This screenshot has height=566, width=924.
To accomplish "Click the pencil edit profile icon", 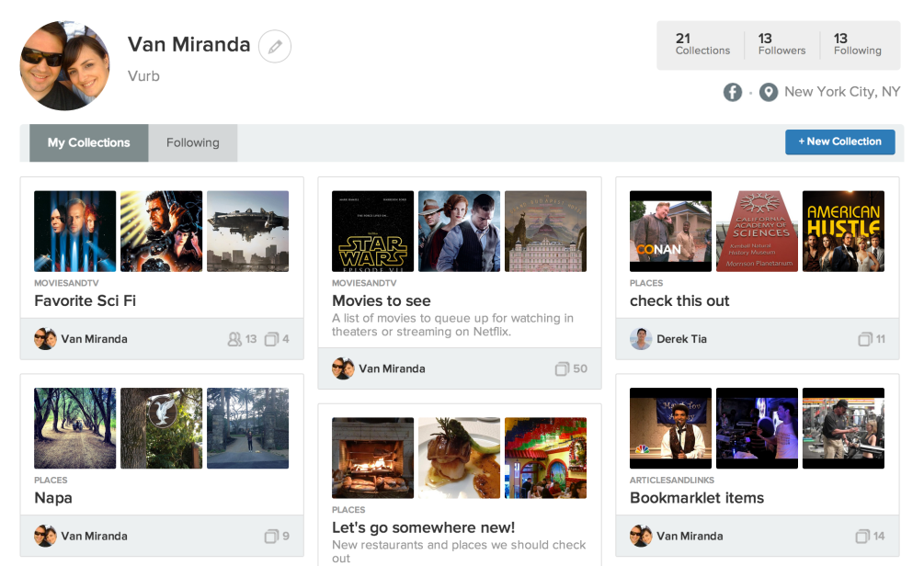I will (275, 46).
